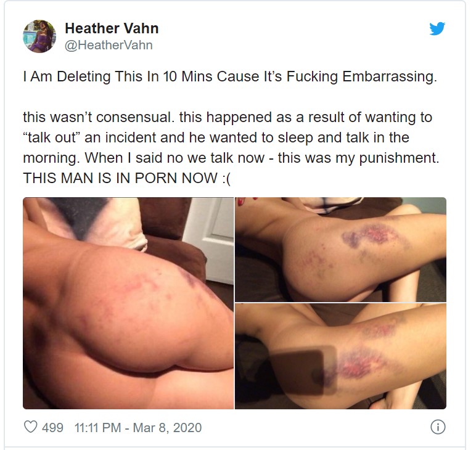Click the 499 likes count

(x=52, y=428)
